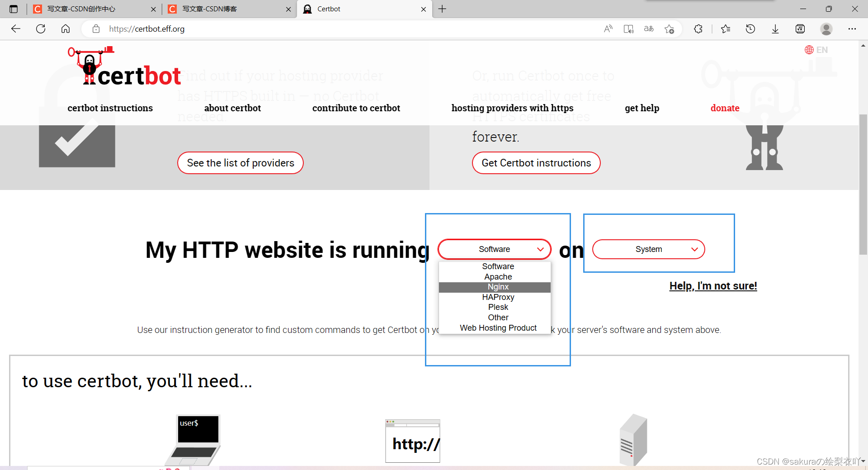Image resolution: width=868 pixels, height=470 pixels.
Task: Open the get help menu item
Action: tap(642, 108)
